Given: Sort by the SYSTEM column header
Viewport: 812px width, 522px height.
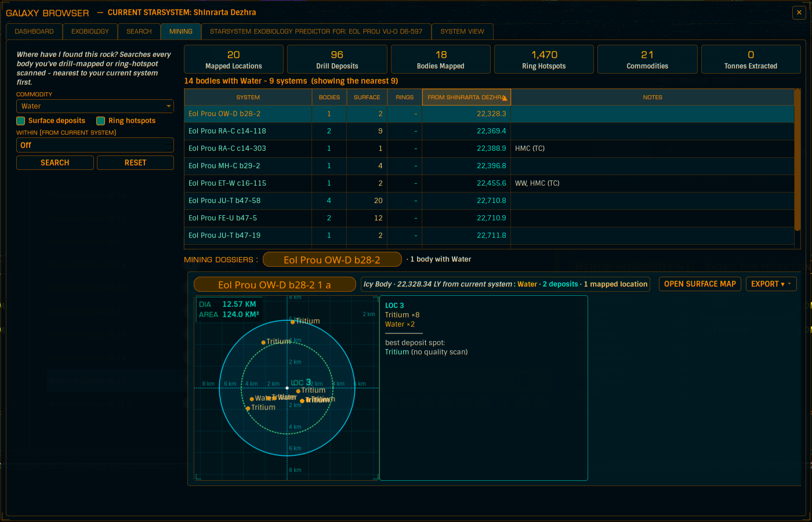Looking at the screenshot, I should pos(248,97).
